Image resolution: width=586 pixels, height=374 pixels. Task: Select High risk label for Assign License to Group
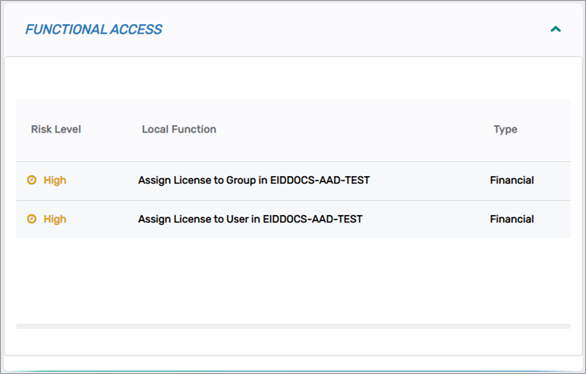tap(55, 180)
